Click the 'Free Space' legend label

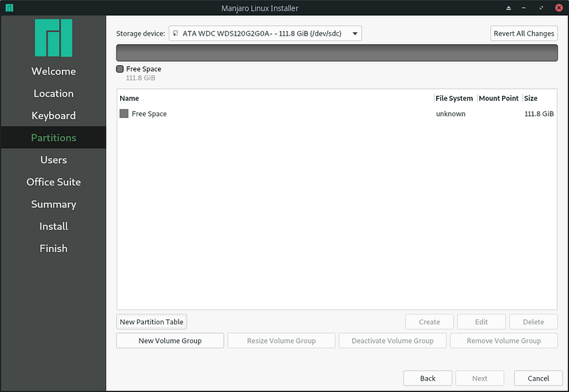click(144, 69)
